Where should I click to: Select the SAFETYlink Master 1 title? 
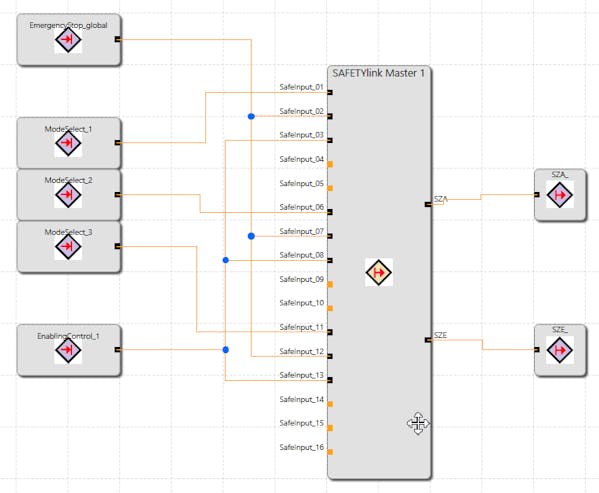tap(378, 73)
